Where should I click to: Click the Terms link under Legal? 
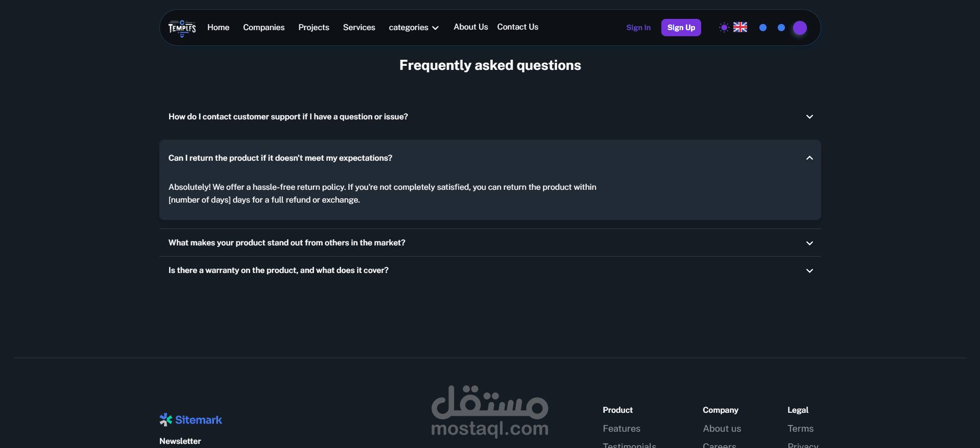[x=800, y=429]
